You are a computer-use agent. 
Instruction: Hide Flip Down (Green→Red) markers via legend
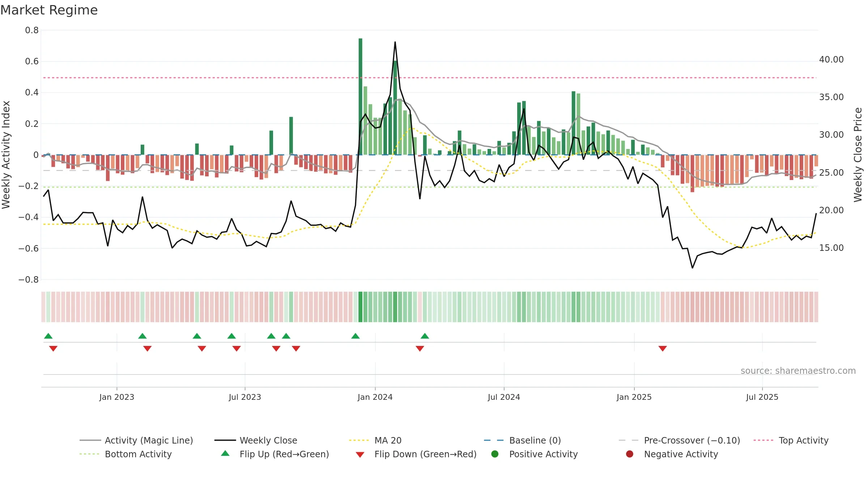point(416,454)
